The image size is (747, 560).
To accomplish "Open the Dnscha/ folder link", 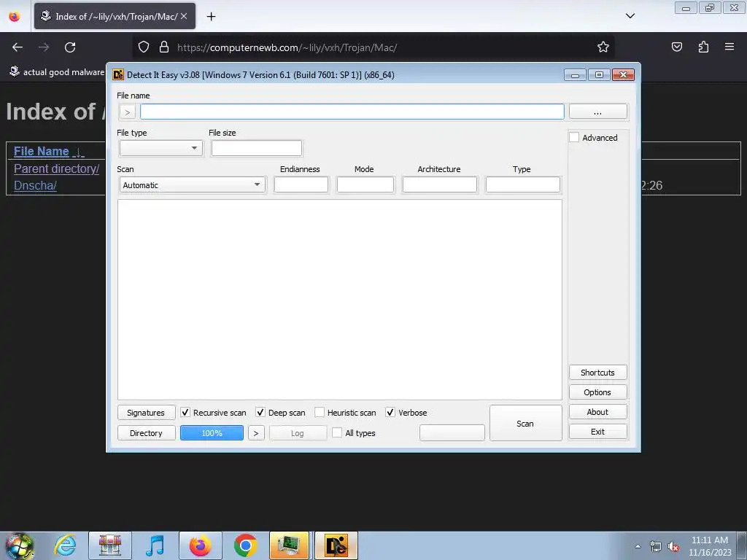I will [35, 185].
